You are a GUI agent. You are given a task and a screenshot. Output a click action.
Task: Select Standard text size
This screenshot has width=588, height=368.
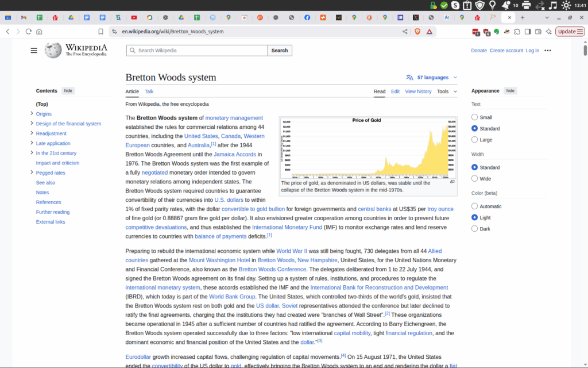pyautogui.click(x=474, y=128)
